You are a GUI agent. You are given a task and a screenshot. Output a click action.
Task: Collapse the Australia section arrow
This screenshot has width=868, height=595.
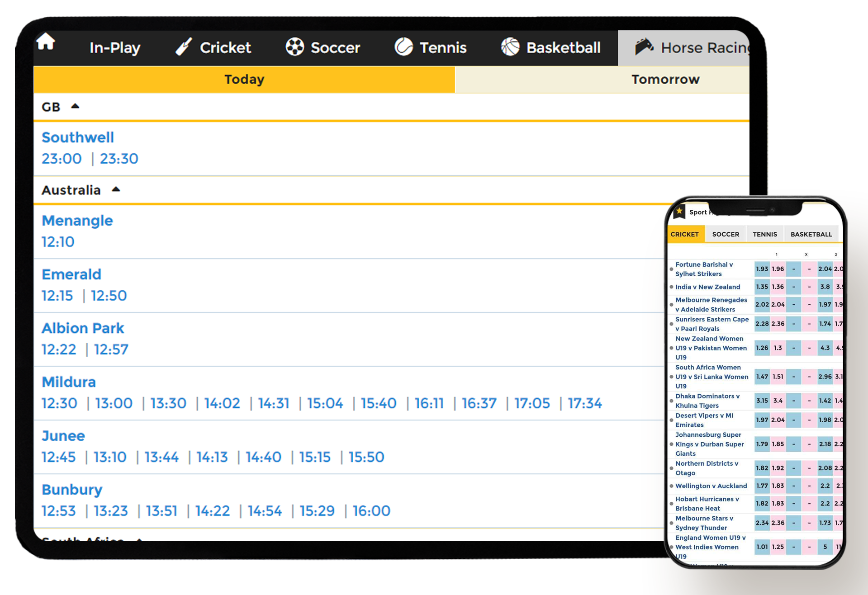(116, 190)
